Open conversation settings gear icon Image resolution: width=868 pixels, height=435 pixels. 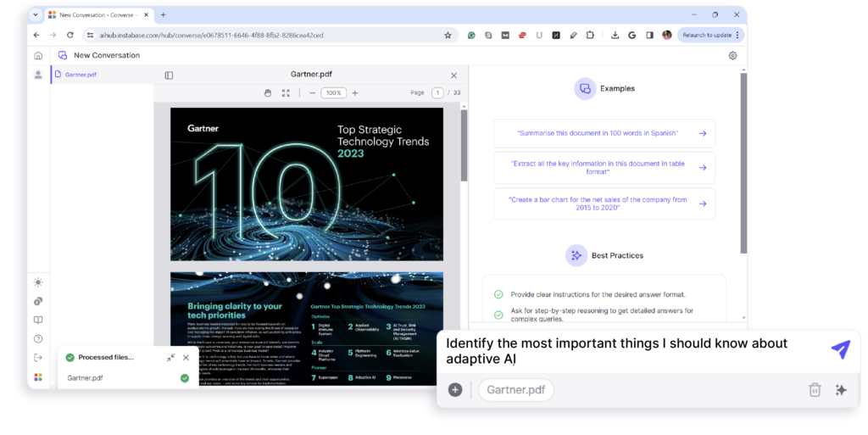(732, 55)
